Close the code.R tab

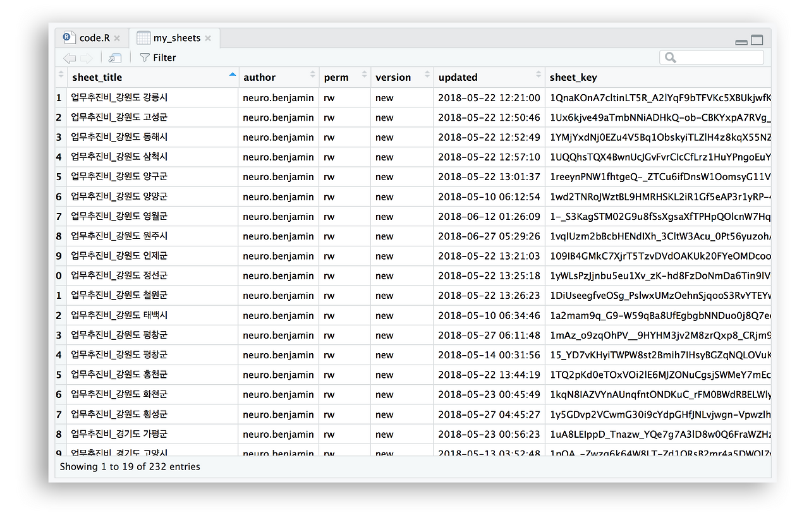[117, 39]
